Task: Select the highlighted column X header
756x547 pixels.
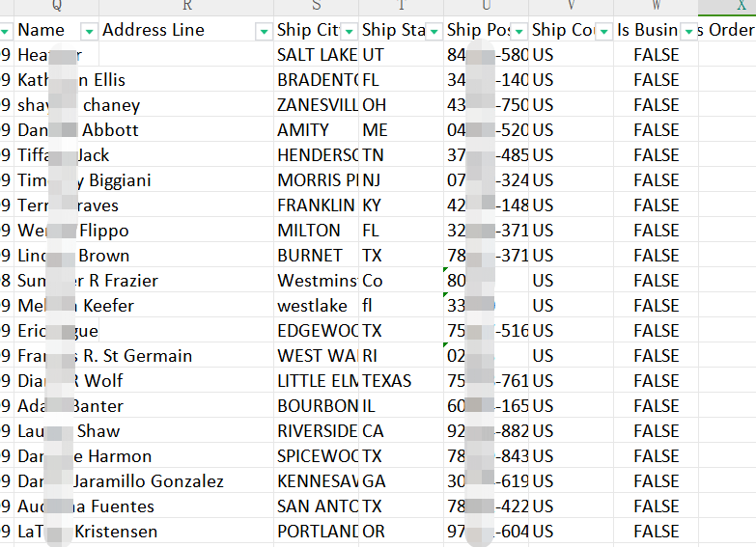Action: click(x=741, y=7)
